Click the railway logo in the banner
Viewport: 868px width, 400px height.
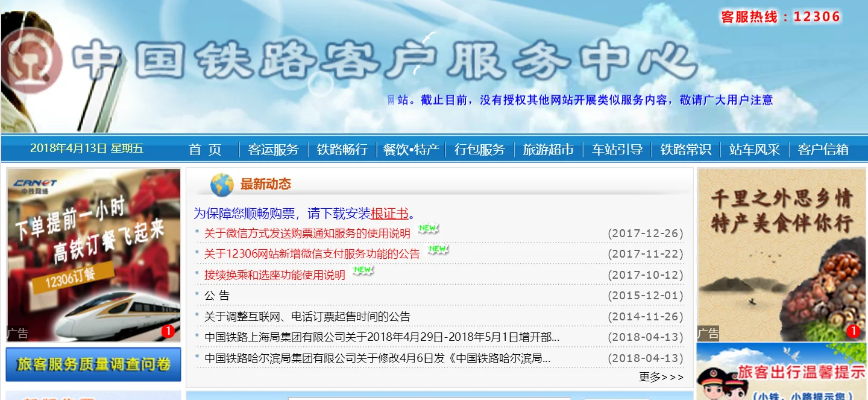coord(31,62)
